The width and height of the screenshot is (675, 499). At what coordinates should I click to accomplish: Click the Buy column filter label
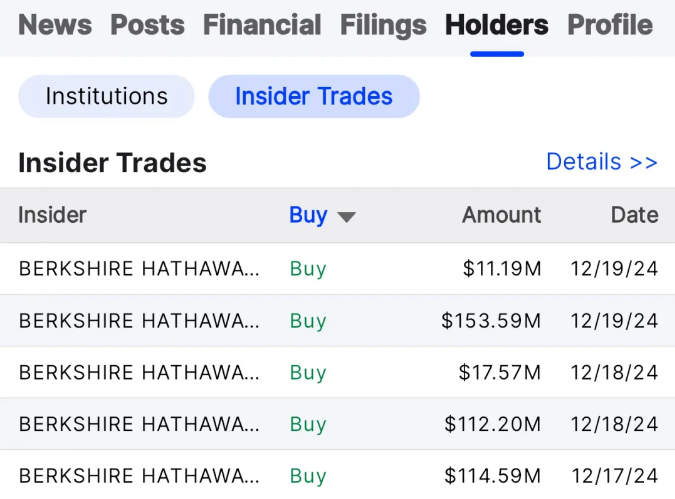(x=308, y=215)
